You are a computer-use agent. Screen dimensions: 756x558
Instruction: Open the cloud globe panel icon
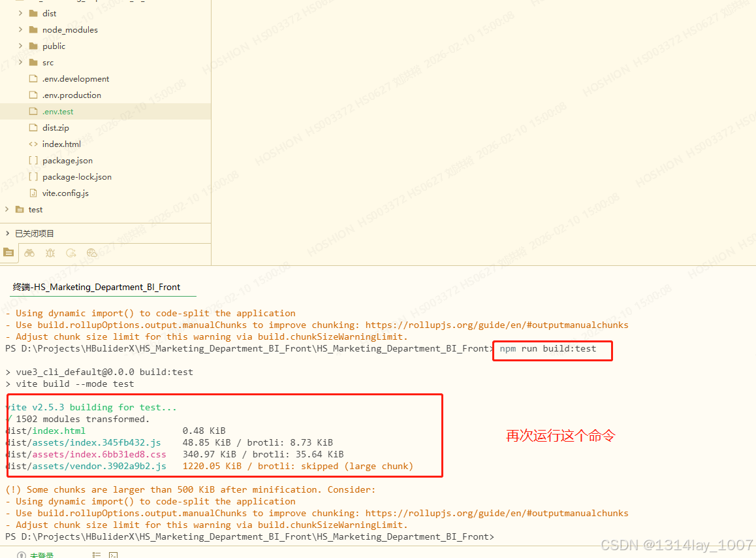coord(91,253)
